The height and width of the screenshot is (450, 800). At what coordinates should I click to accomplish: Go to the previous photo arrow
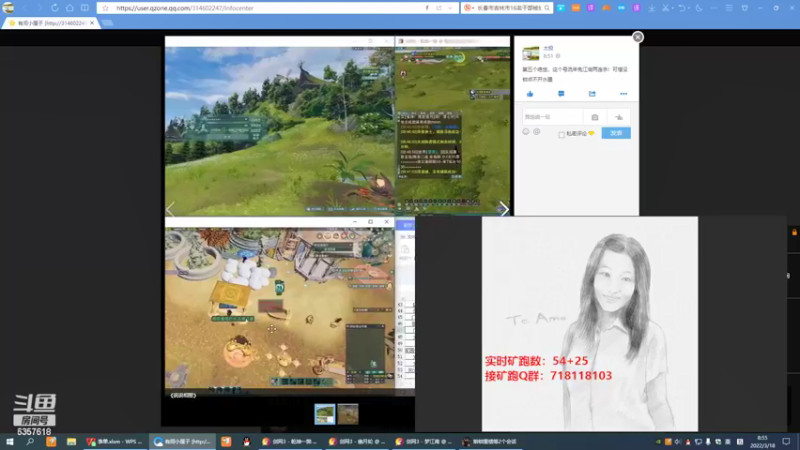coord(171,208)
